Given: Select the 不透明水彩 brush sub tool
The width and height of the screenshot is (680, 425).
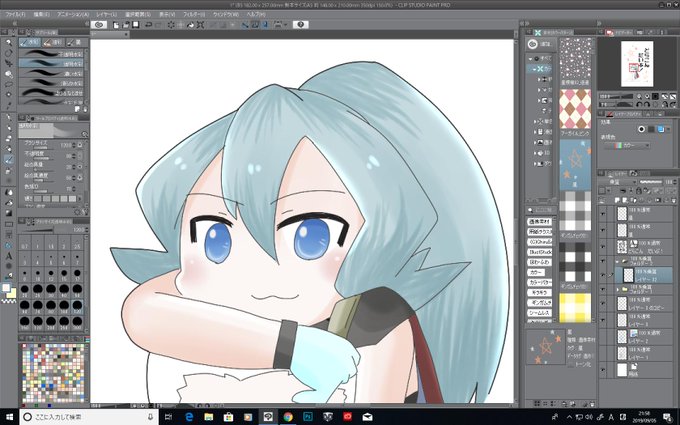Looking at the screenshot, I should coord(51,53).
